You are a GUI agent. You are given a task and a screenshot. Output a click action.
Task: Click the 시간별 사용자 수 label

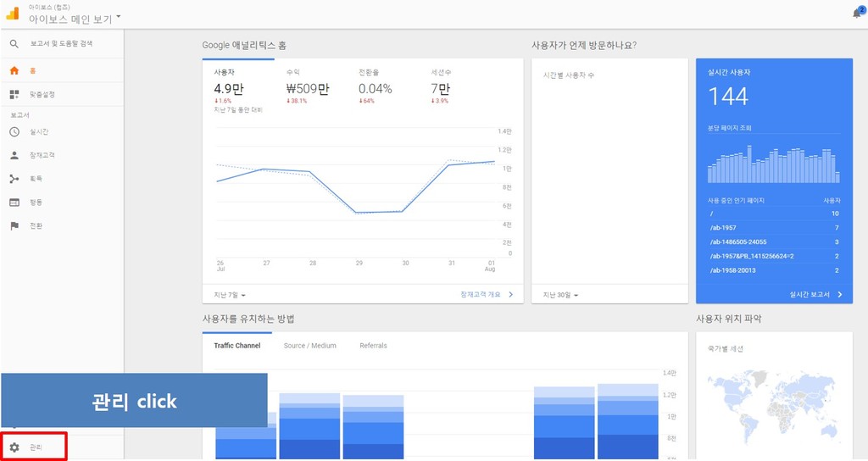pyautogui.click(x=569, y=75)
